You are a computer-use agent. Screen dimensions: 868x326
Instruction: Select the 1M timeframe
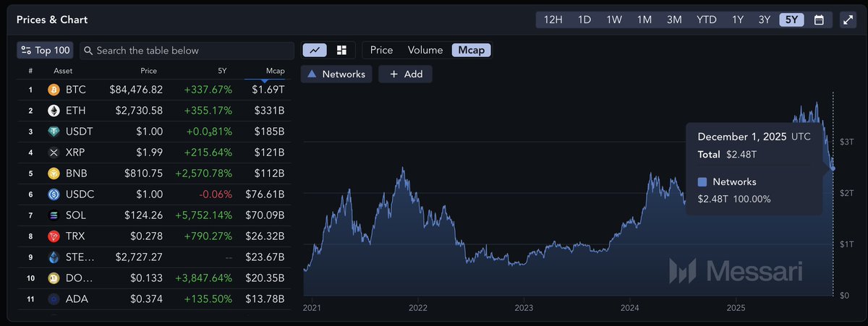click(644, 20)
